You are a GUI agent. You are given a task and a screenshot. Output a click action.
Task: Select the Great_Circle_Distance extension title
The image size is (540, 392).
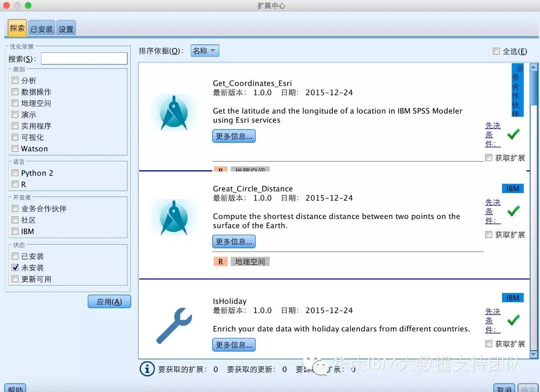tap(253, 188)
